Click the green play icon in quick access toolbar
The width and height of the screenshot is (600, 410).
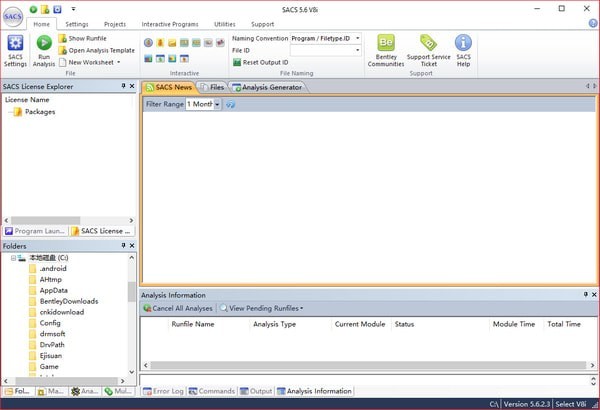[33, 9]
